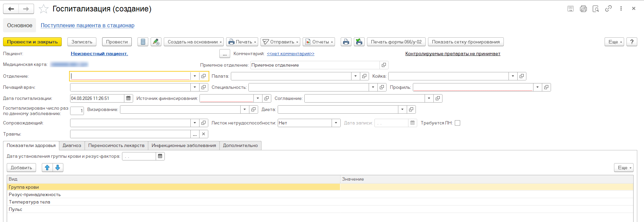This screenshot has height=222, width=644.
Task: Open Койка record with open icon
Action: [522, 76]
